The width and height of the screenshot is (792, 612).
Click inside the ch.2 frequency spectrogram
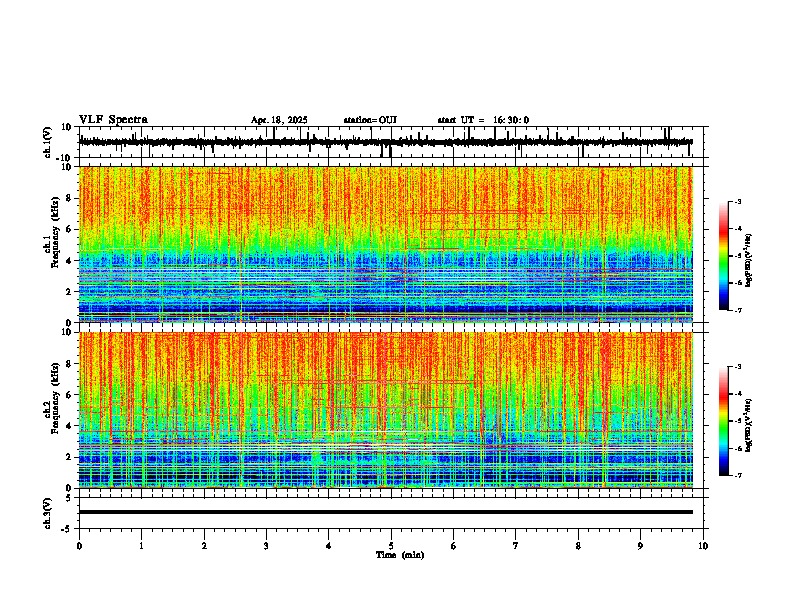click(x=386, y=410)
